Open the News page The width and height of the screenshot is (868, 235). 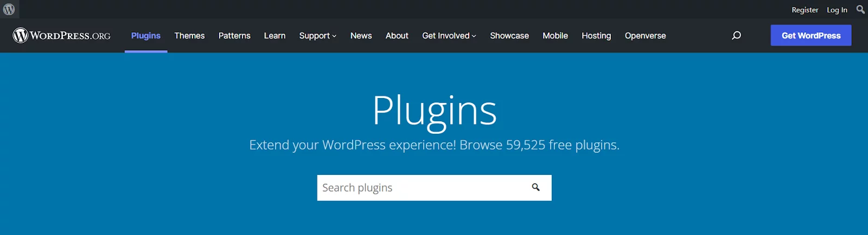pos(361,36)
